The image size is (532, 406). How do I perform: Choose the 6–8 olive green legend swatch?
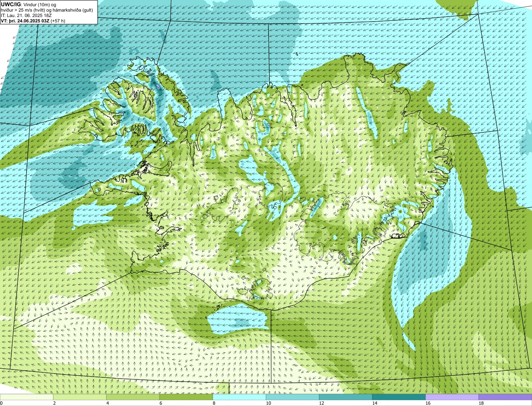point(186,397)
